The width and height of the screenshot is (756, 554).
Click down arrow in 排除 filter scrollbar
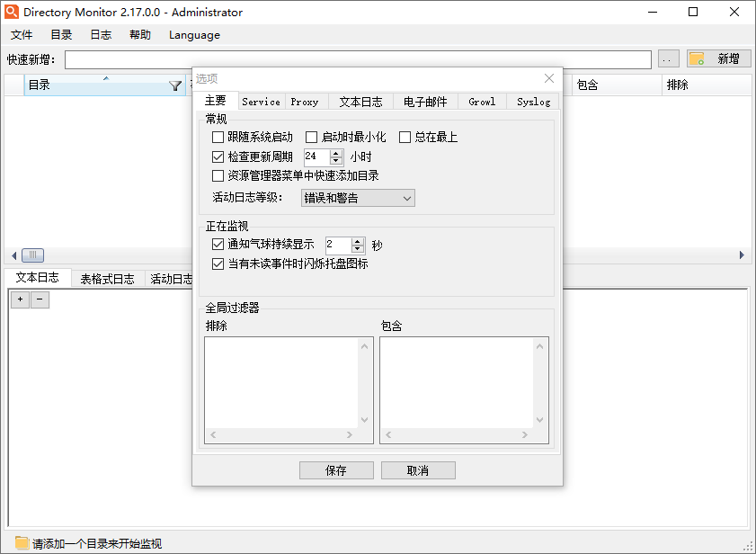(364, 419)
